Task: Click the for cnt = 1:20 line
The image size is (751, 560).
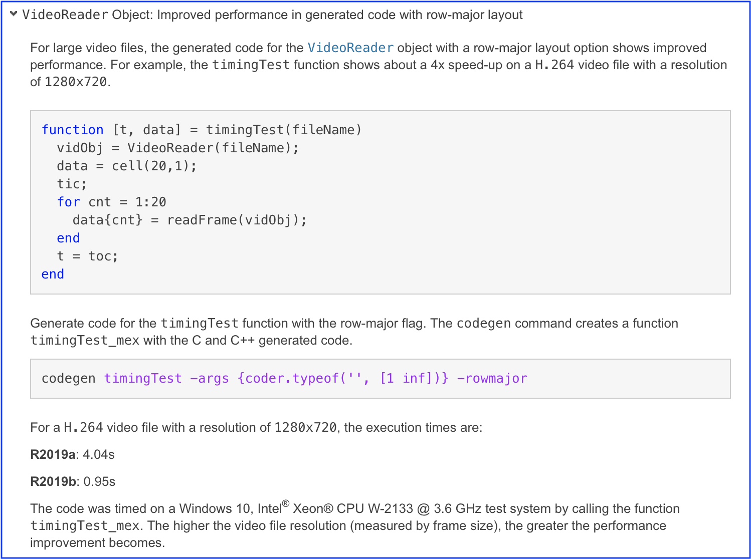Action: click(x=111, y=202)
